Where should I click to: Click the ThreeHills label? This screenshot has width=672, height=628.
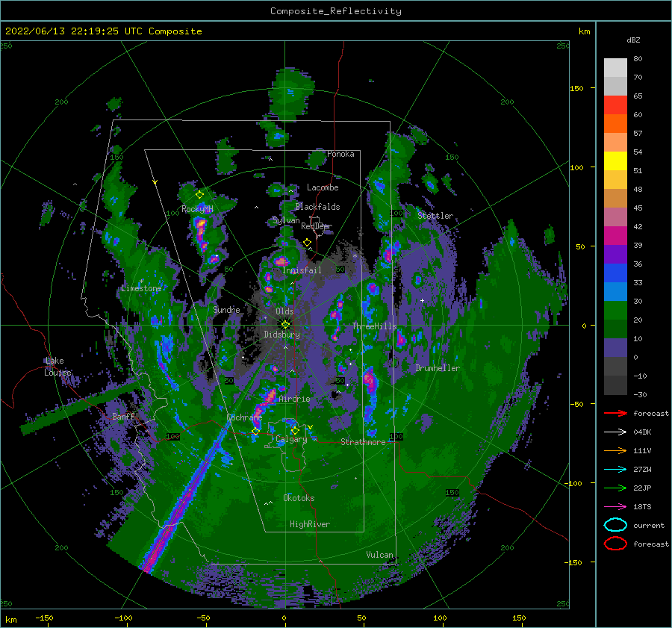375,326
